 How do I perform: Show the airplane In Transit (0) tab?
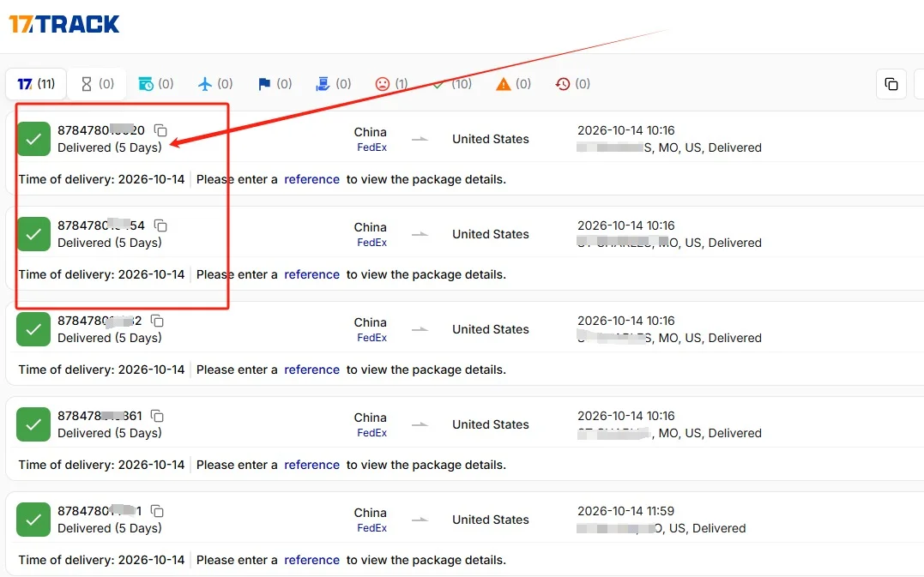click(215, 84)
